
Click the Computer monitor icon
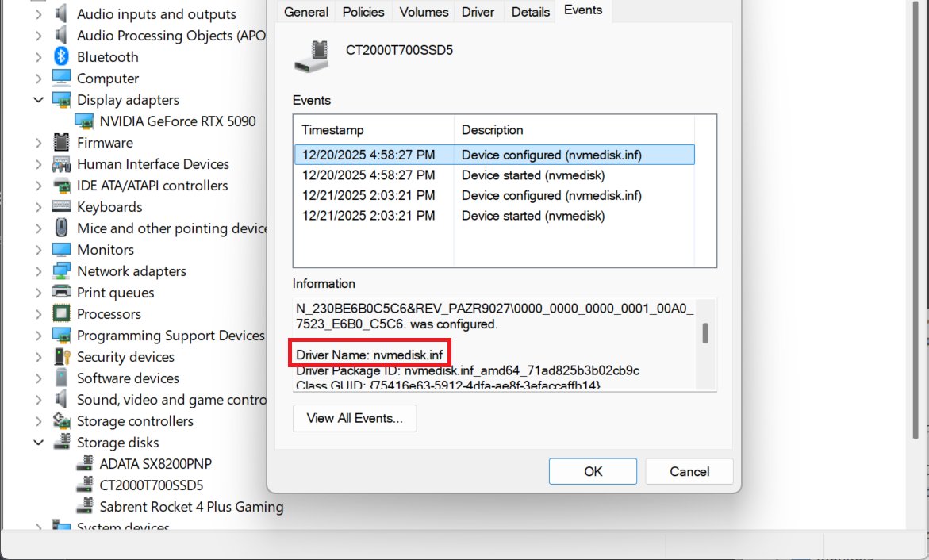click(61, 78)
